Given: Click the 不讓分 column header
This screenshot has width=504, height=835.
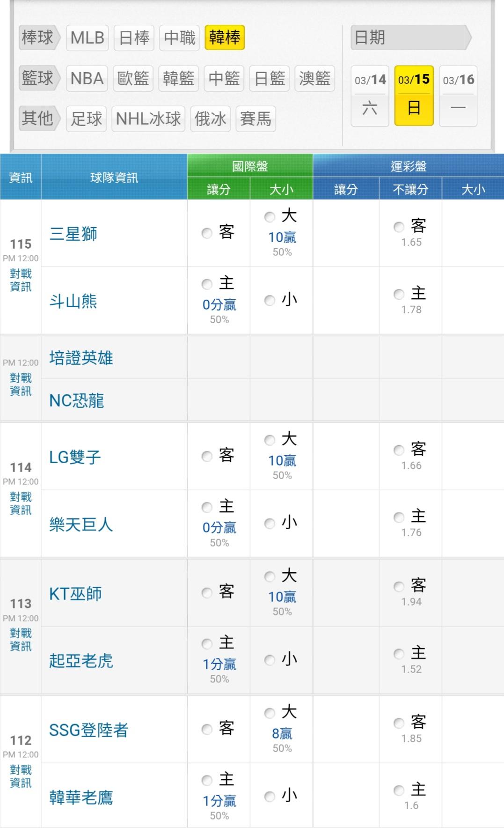Looking at the screenshot, I should click(x=410, y=189).
